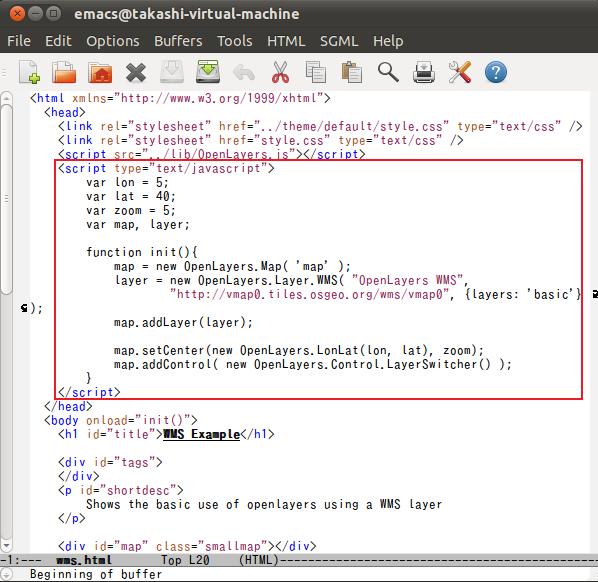Open preferences via the tools icon
The height and width of the screenshot is (582, 598).
pos(460,72)
